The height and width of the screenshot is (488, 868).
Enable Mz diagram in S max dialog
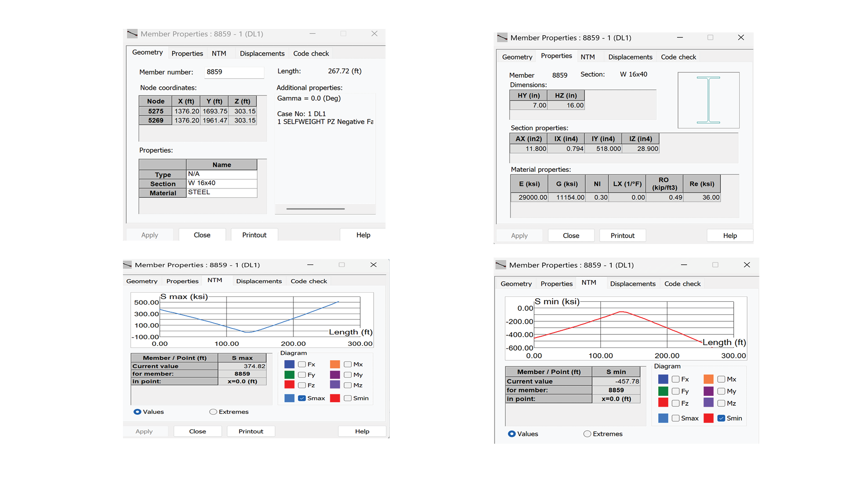tap(348, 385)
